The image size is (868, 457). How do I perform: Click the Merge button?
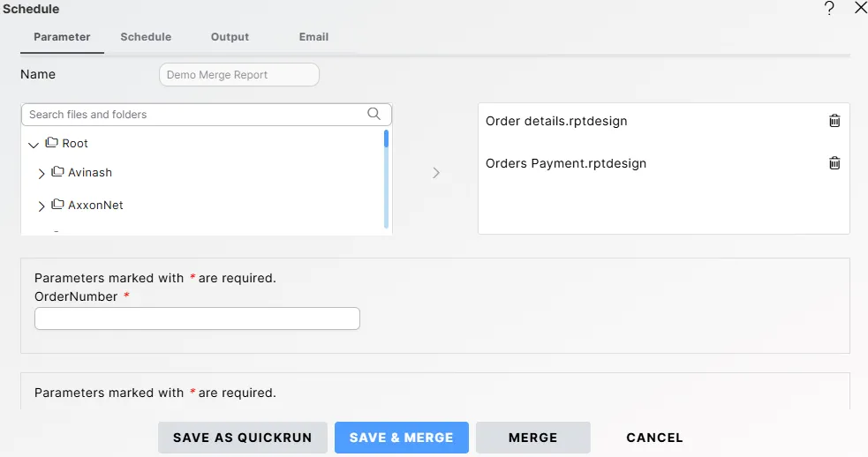pos(532,438)
